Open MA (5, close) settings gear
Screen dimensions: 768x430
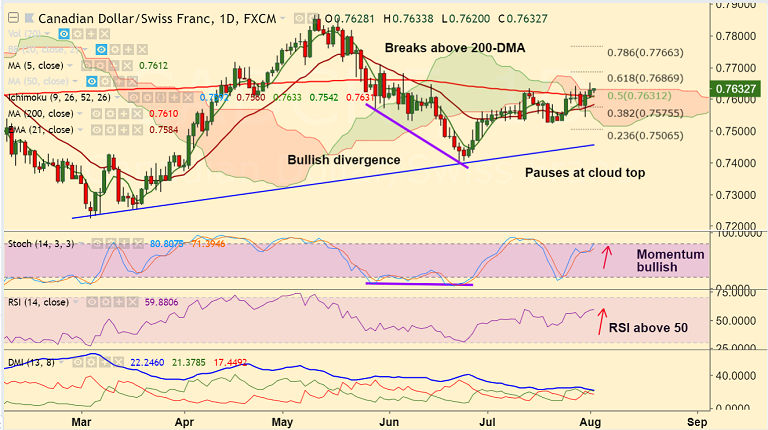(100, 66)
